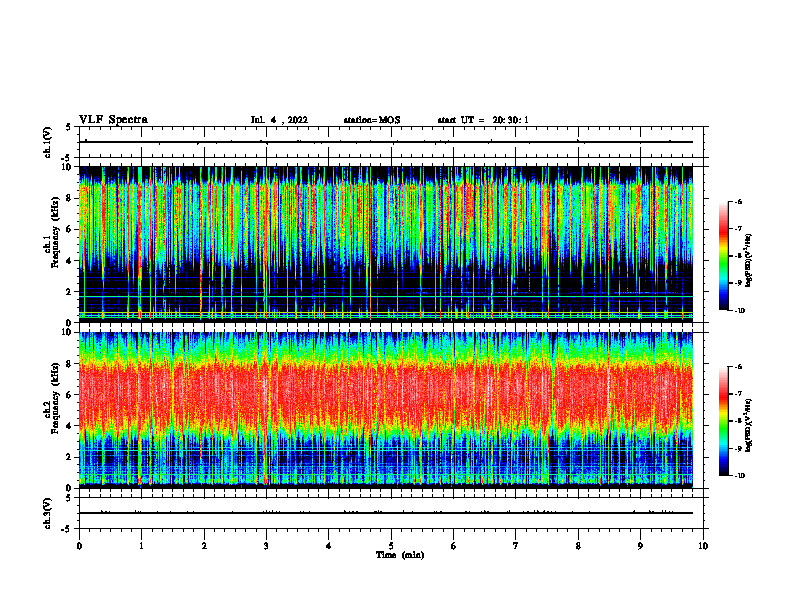Click time axis tick label "3"
The width and height of the screenshot is (792, 612).
click(266, 546)
